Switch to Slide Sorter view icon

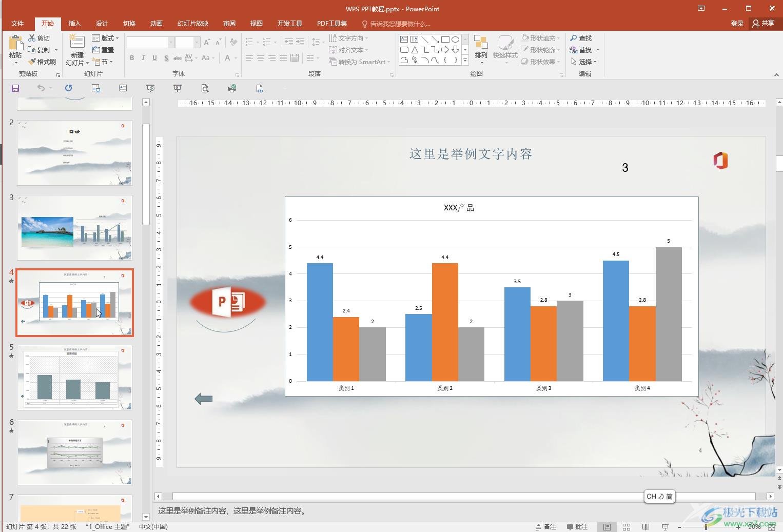click(x=627, y=527)
